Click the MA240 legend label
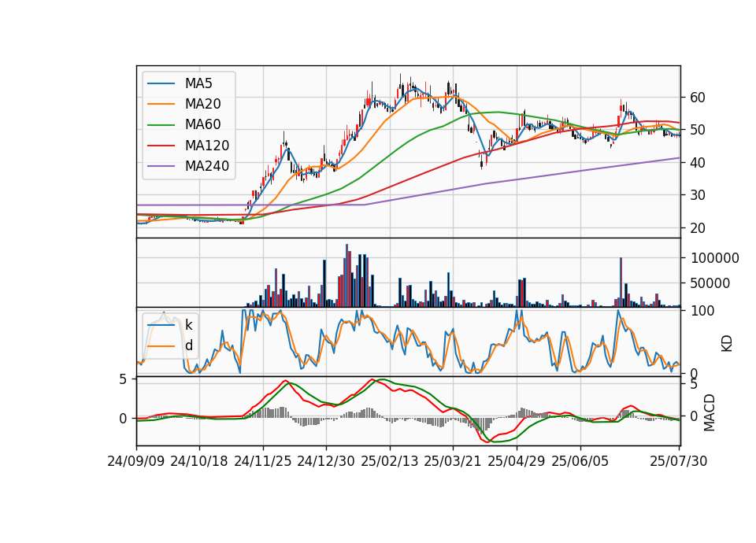Screen dimensions: 756x543 tap(207, 166)
